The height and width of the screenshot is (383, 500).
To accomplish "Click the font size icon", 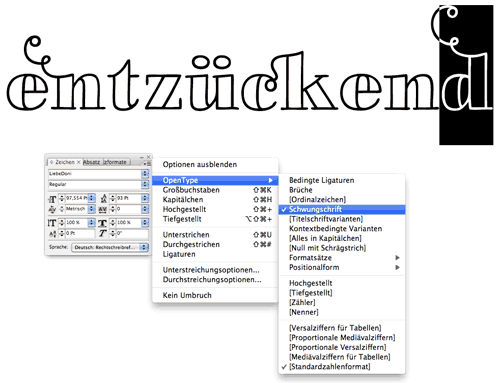I will (52, 199).
